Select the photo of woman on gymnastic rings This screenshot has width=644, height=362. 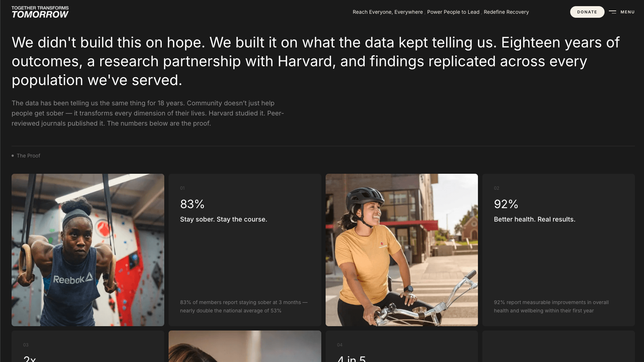pyautogui.click(x=88, y=250)
